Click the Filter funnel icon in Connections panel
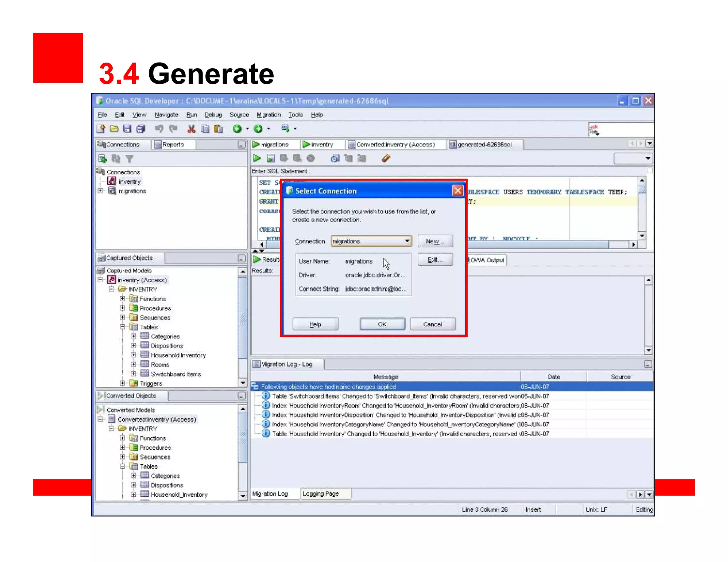This screenshot has width=728, height=562. (129, 158)
